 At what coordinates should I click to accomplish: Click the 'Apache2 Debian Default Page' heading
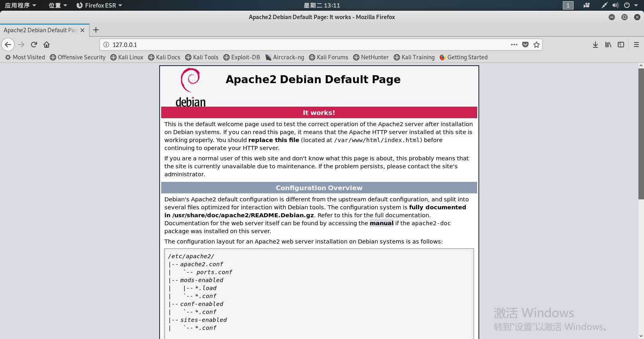pyautogui.click(x=313, y=79)
